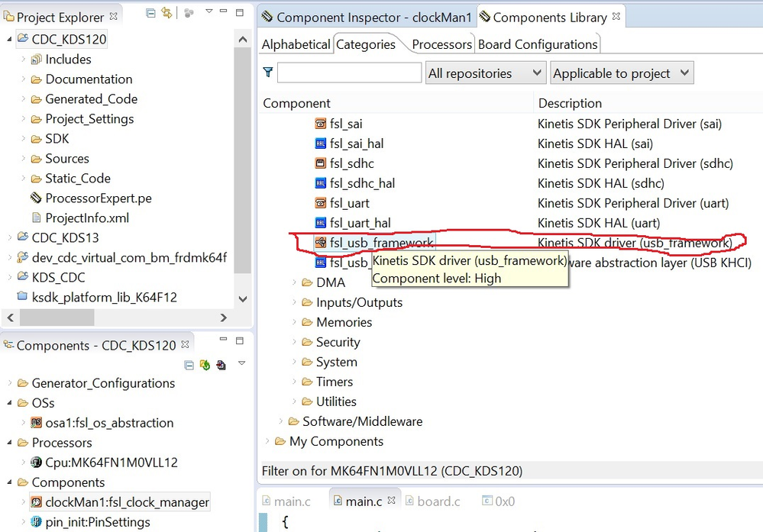763x532 pixels.
Task: Switch to the Categories tab
Action: (365, 44)
